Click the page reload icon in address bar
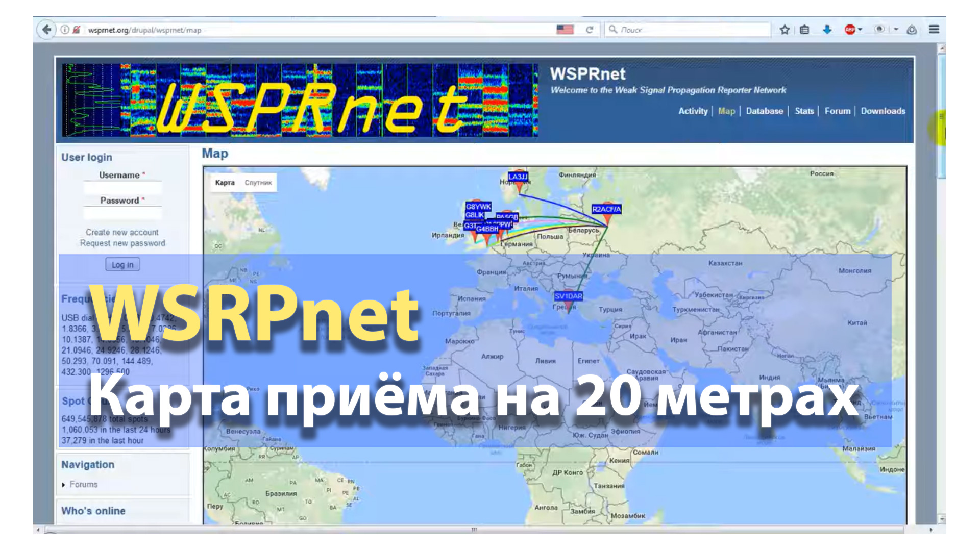 [590, 30]
